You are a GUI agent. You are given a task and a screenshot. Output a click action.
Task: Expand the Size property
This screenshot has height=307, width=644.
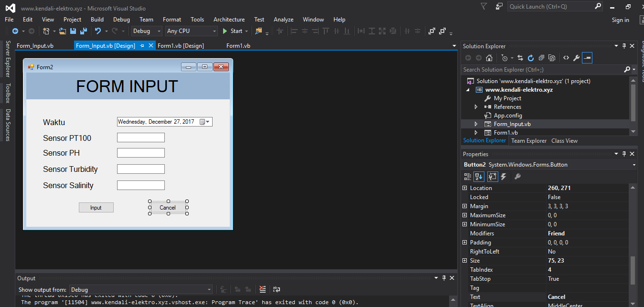[x=465, y=261]
